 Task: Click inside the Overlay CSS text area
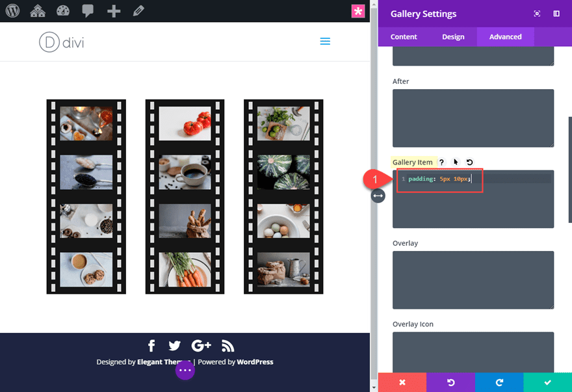pyautogui.click(x=473, y=280)
